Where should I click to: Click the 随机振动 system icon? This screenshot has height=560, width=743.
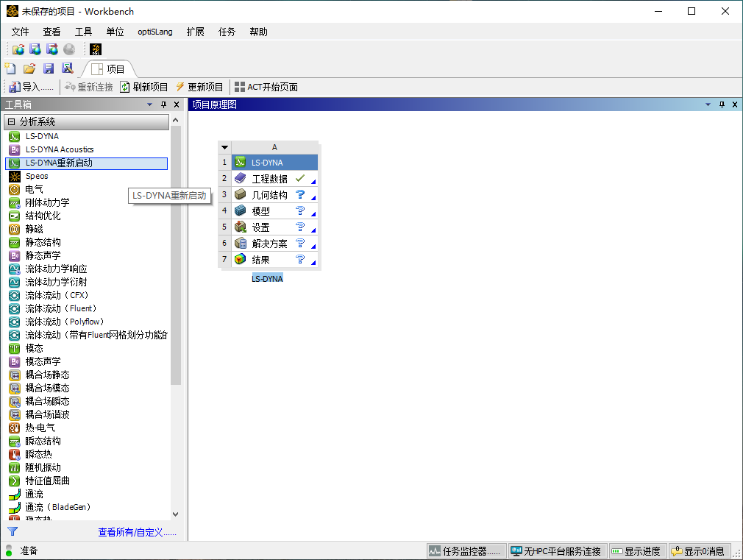pos(15,468)
